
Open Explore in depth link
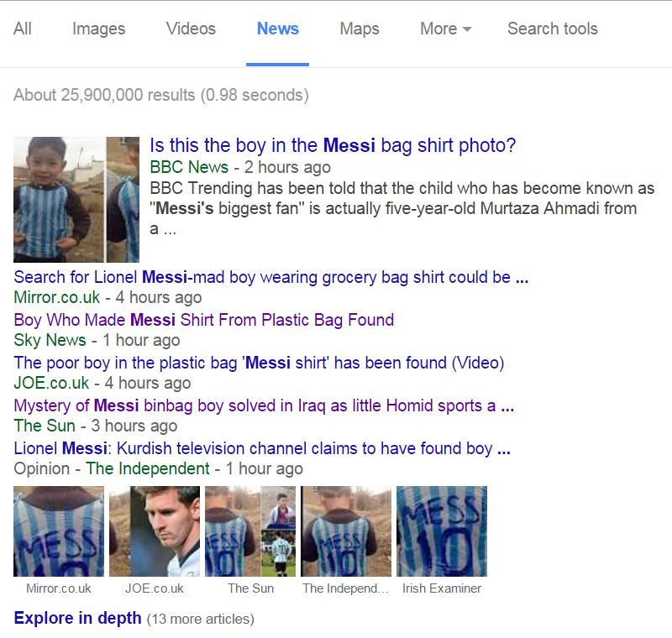pyautogui.click(x=77, y=619)
